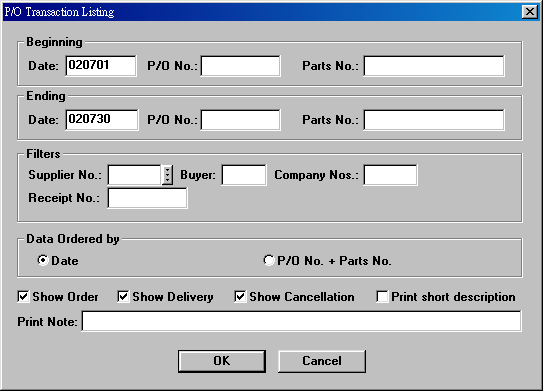Click the Buyer filter field

[244, 175]
